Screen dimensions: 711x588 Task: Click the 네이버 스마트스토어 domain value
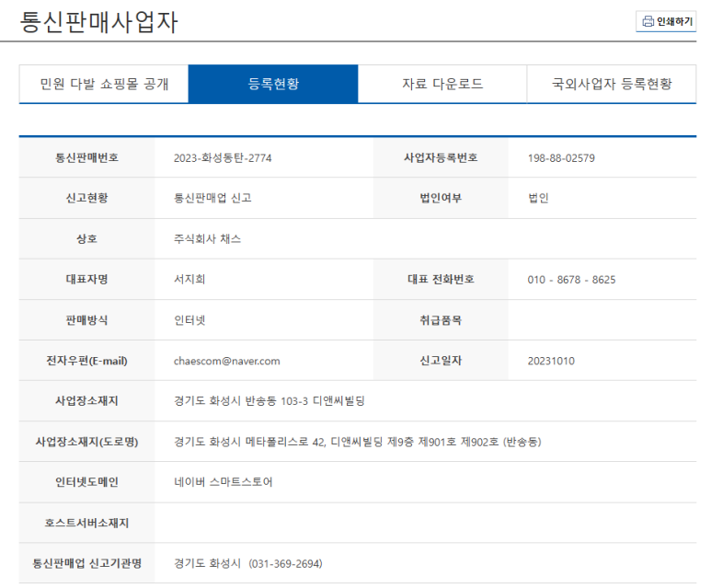tap(224, 482)
